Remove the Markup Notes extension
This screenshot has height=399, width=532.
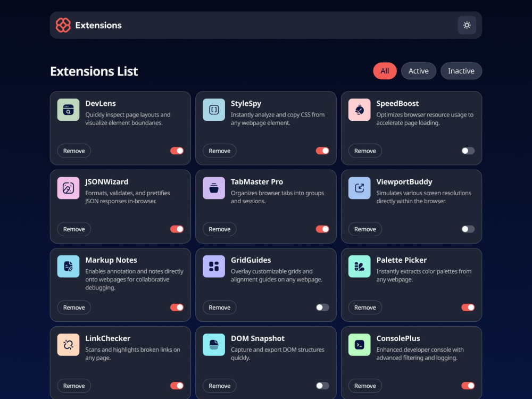74,307
